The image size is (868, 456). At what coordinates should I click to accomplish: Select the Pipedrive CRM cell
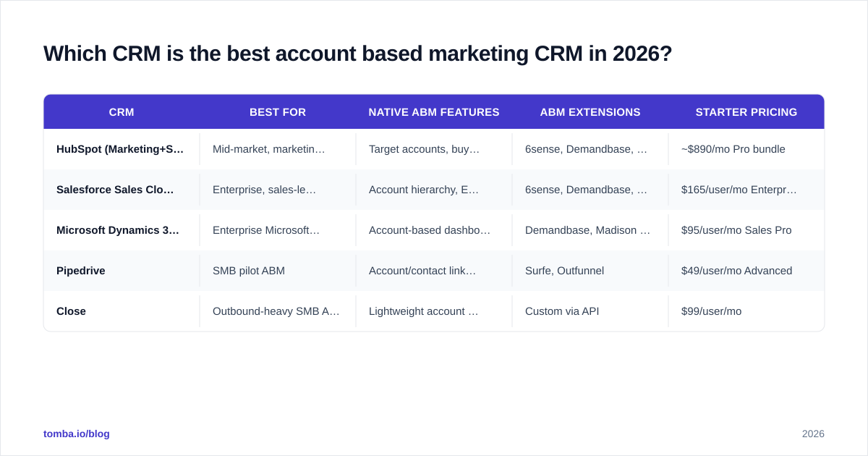coord(122,271)
